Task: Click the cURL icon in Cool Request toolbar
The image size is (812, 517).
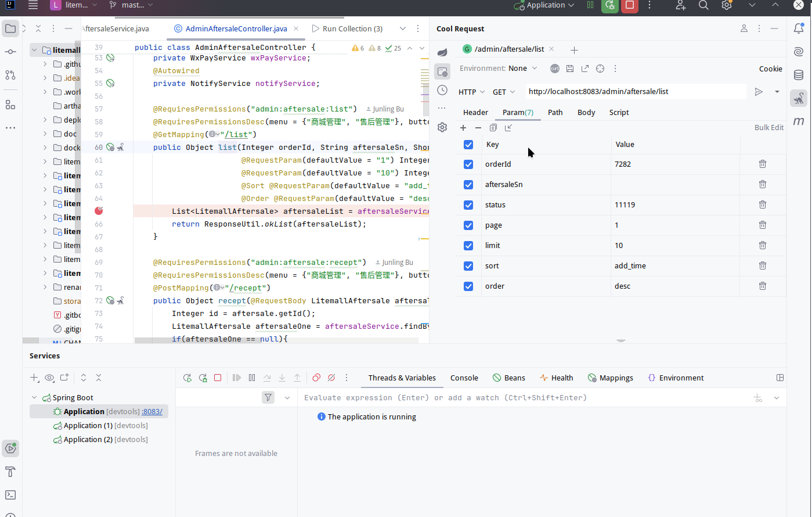Action: click(555, 69)
